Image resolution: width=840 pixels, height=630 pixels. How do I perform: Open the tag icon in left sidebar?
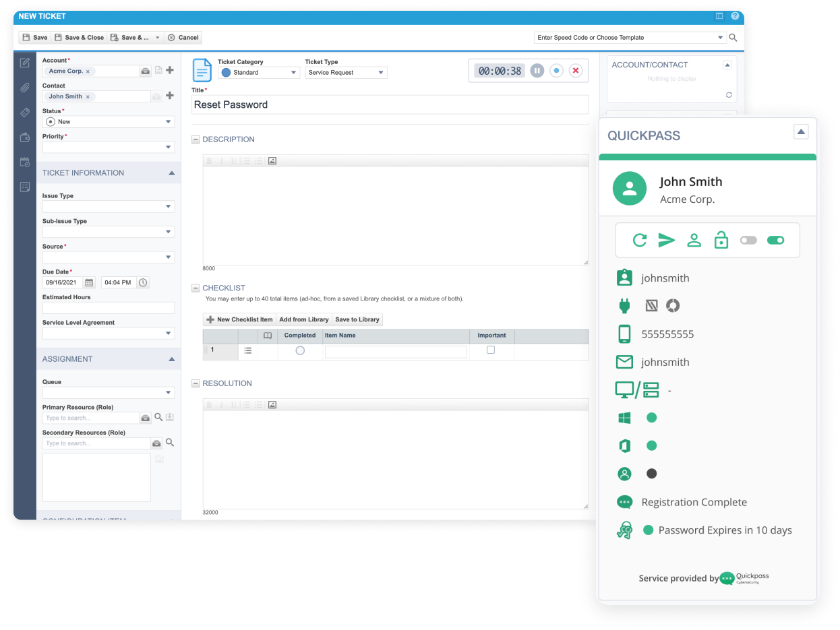25,113
